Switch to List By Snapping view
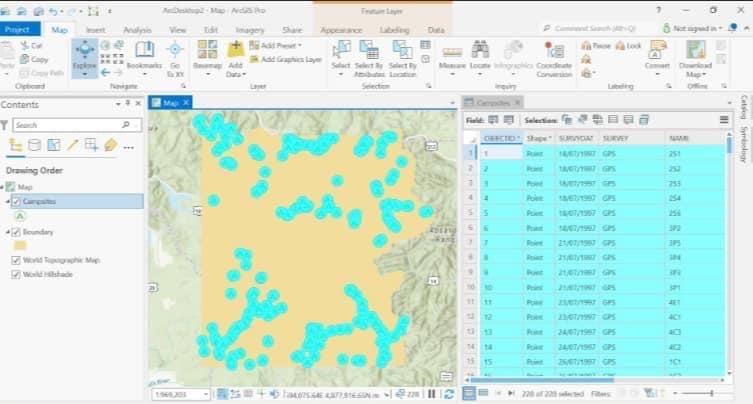The image size is (753, 404). 91,145
